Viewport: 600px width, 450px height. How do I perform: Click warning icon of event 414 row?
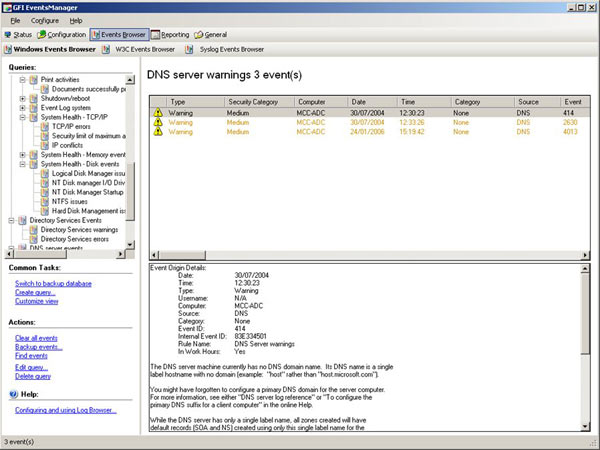point(158,113)
